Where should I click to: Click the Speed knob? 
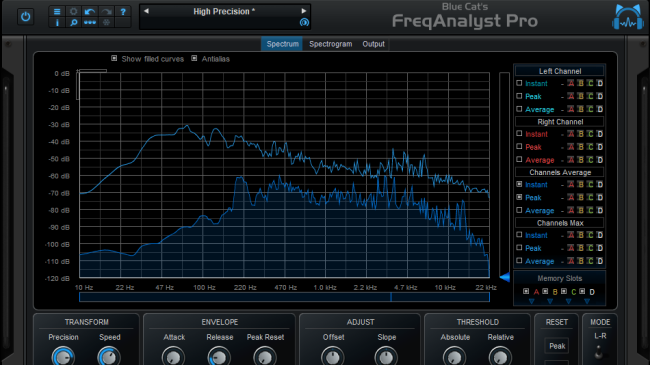tap(109, 357)
